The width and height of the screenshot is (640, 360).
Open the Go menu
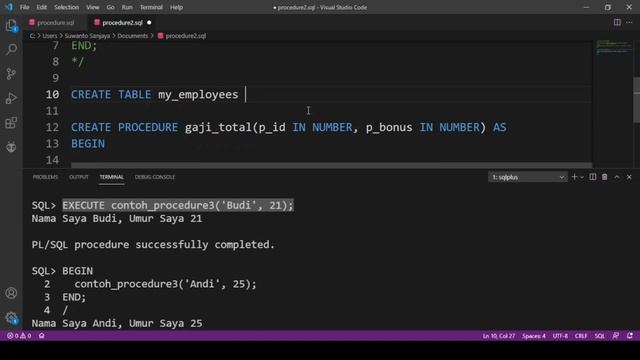[x=110, y=7]
